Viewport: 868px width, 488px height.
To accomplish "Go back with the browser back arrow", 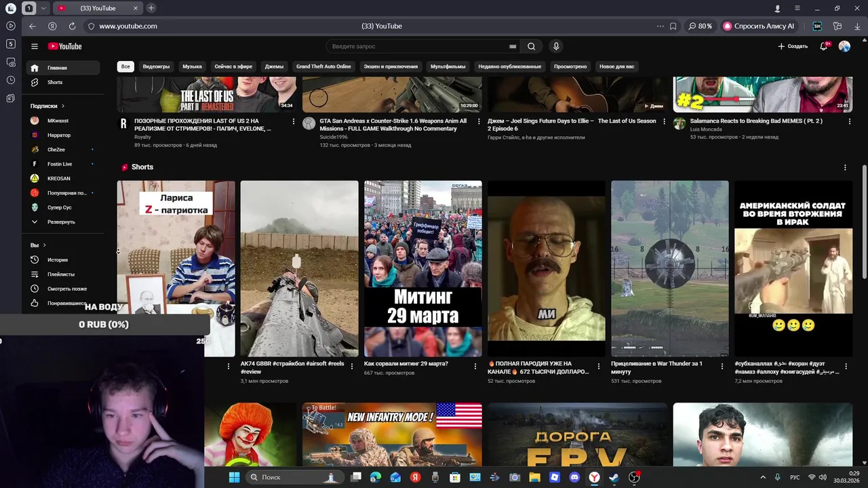I will tap(32, 26).
